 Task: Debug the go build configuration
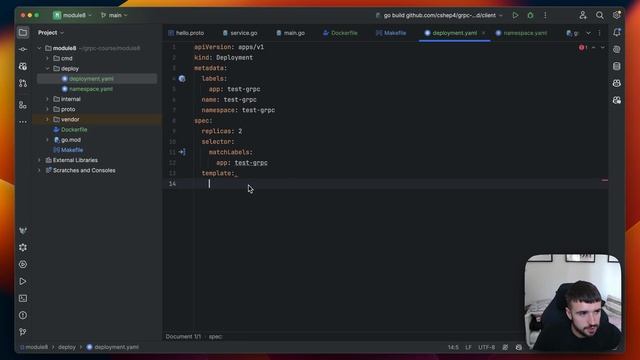[x=530, y=16]
